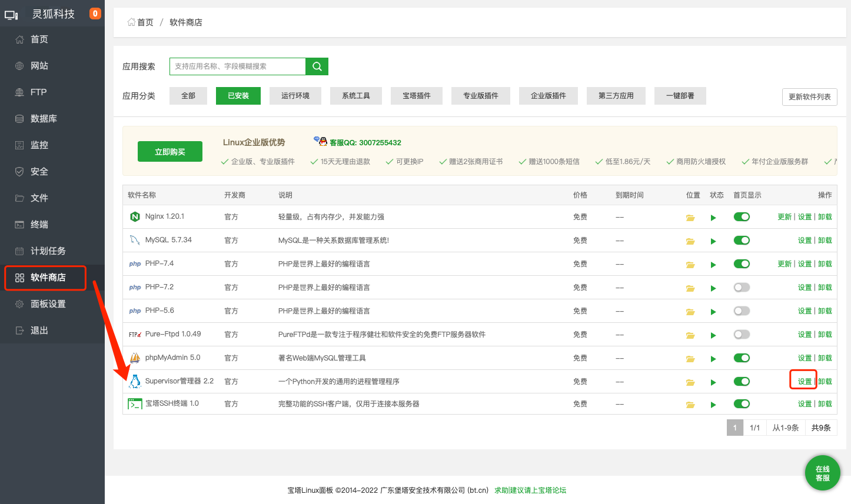The image size is (851, 504).
Task: Select the 专业版插件 category tab
Action: click(x=481, y=96)
